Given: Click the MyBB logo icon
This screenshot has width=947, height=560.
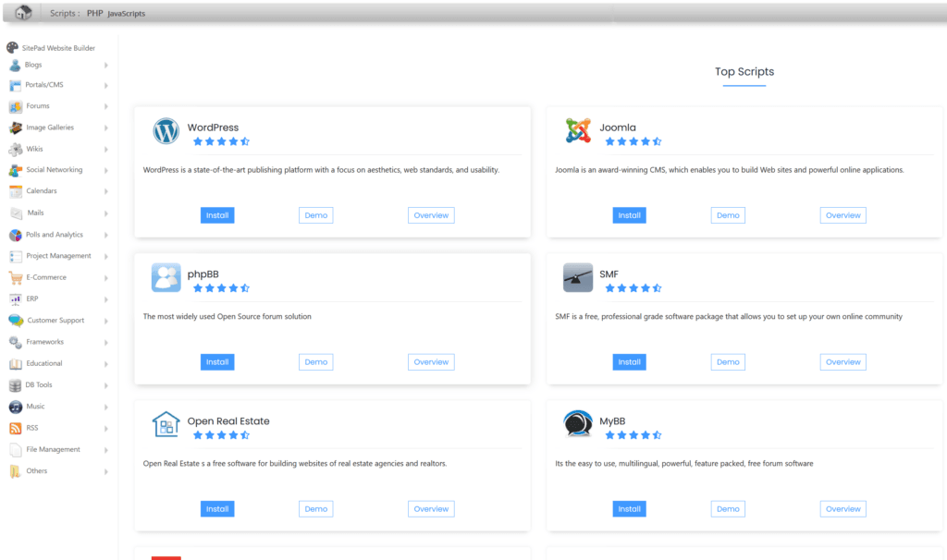Looking at the screenshot, I should tap(578, 423).
